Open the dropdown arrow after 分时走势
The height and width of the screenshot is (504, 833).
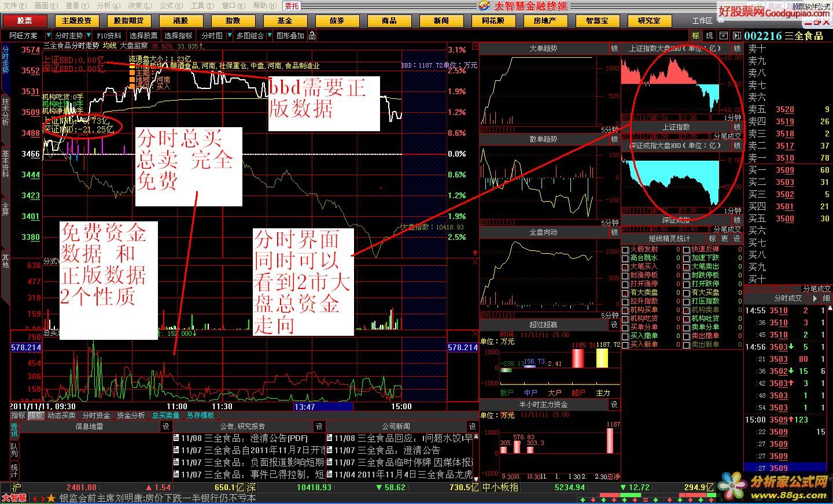click(x=88, y=36)
